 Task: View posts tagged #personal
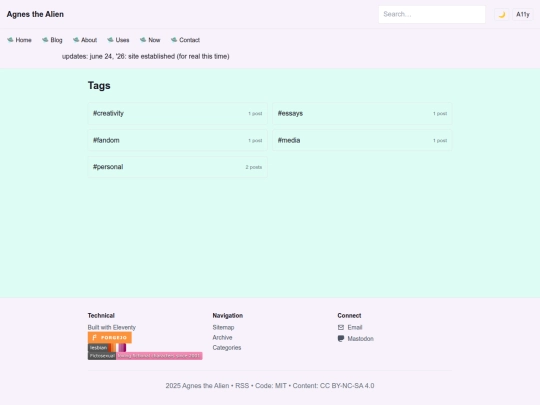[177, 167]
